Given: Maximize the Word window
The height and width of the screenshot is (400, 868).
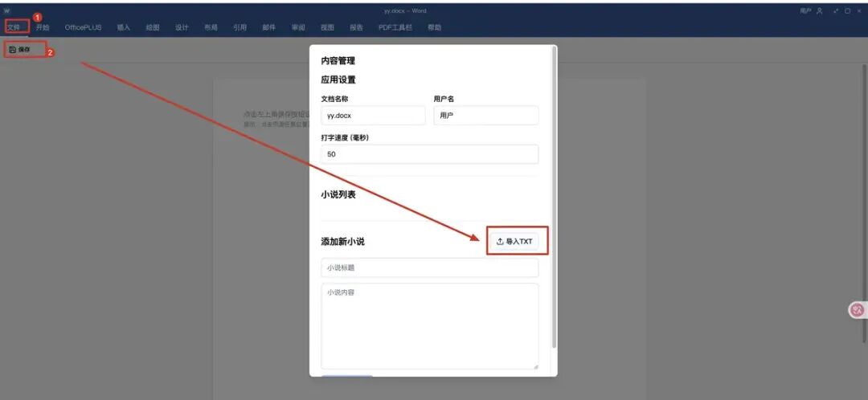Looking at the screenshot, I should coord(848,10).
